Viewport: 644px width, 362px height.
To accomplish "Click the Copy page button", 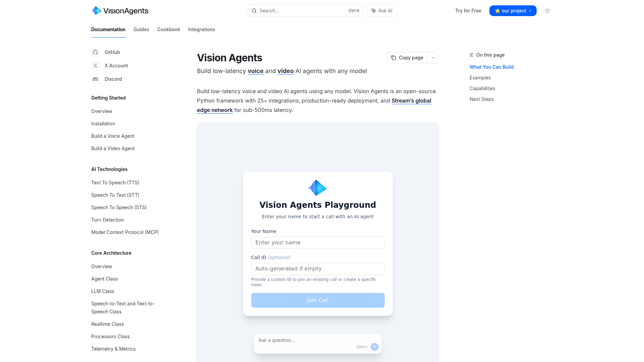I will click(407, 58).
